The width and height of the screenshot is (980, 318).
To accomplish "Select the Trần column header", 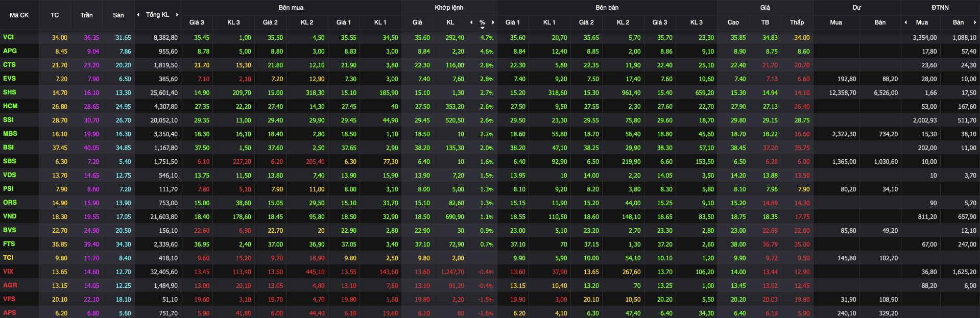I will tap(86, 15).
